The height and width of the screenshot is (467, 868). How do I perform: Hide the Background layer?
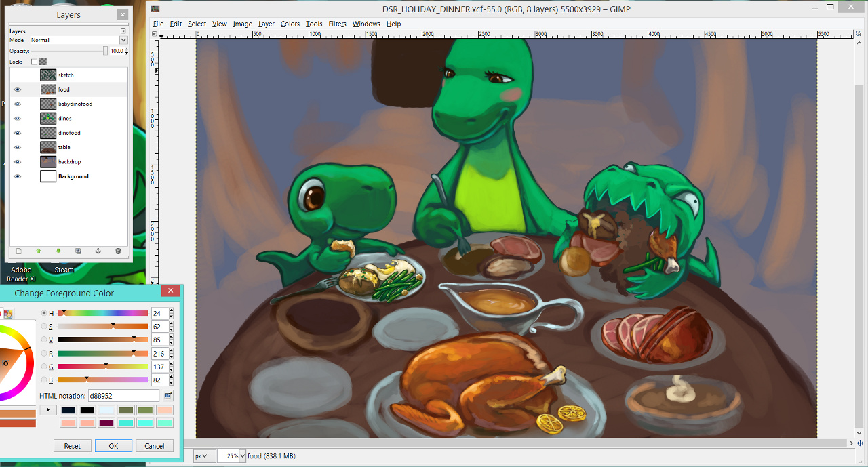point(18,176)
